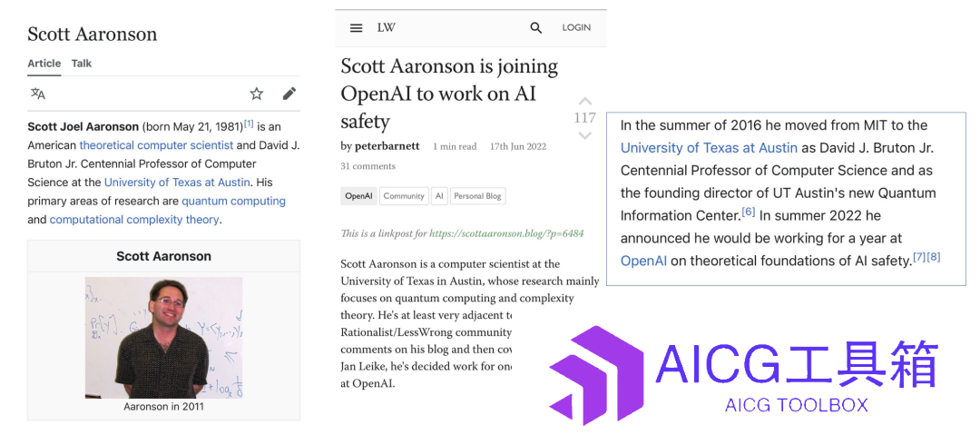Downvote the post with the down chevron
Image resolution: width=980 pixels, height=435 pixels.
tap(584, 135)
